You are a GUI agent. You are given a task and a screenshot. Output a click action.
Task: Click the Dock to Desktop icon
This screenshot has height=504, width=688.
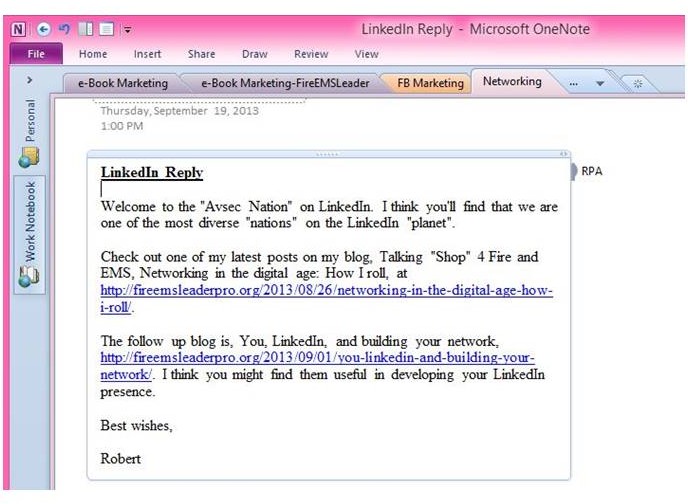click(x=86, y=29)
